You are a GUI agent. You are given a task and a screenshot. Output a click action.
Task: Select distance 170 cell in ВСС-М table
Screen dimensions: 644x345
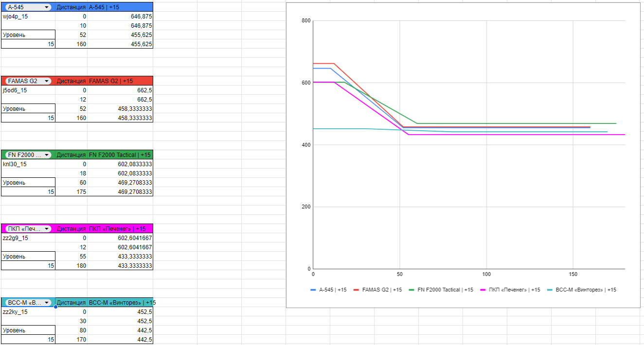(x=72, y=340)
